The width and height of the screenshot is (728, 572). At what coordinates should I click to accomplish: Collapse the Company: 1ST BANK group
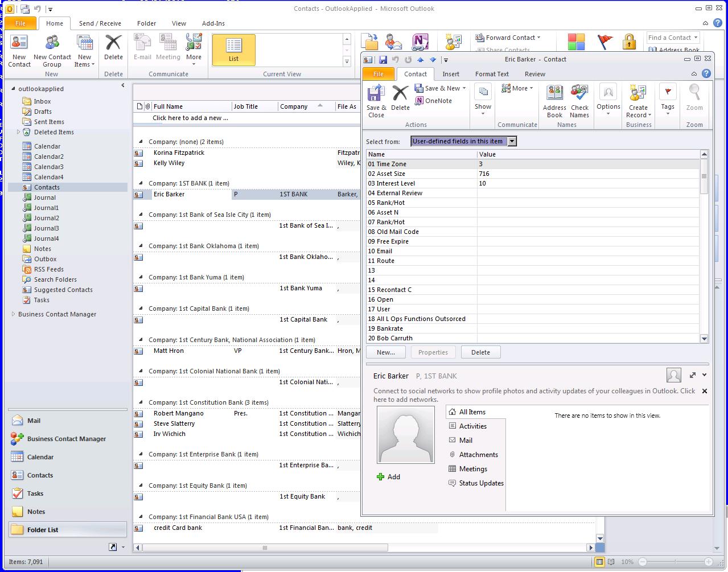point(141,183)
